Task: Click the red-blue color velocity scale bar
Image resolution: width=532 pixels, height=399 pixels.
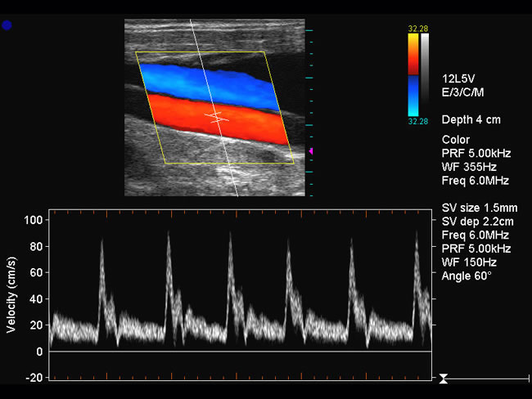Action: click(x=413, y=75)
